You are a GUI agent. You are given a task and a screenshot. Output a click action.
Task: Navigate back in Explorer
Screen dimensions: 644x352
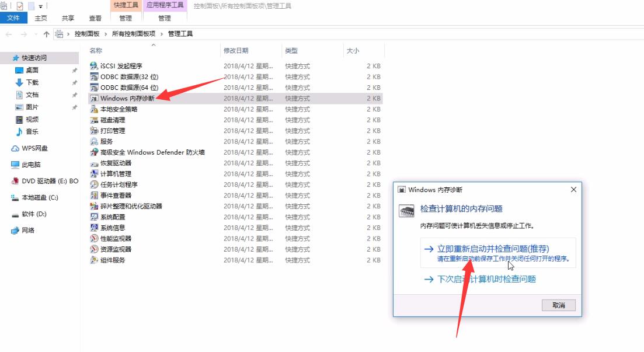9,34
